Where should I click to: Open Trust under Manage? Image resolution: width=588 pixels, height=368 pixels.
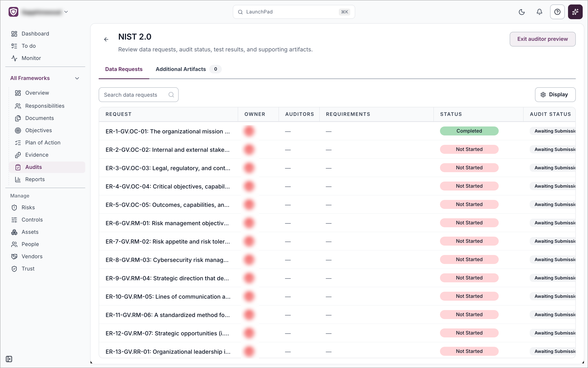point(28,269)
